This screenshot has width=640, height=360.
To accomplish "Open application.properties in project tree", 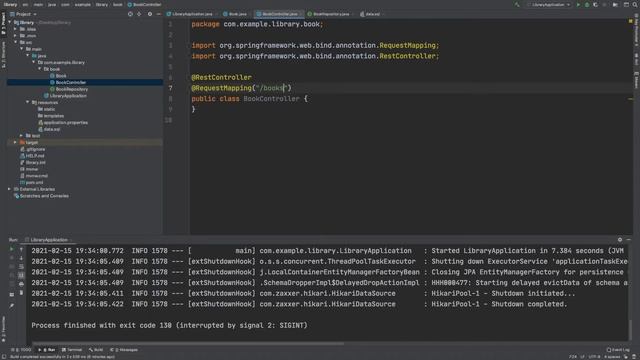I will click(x=66, y=122).
